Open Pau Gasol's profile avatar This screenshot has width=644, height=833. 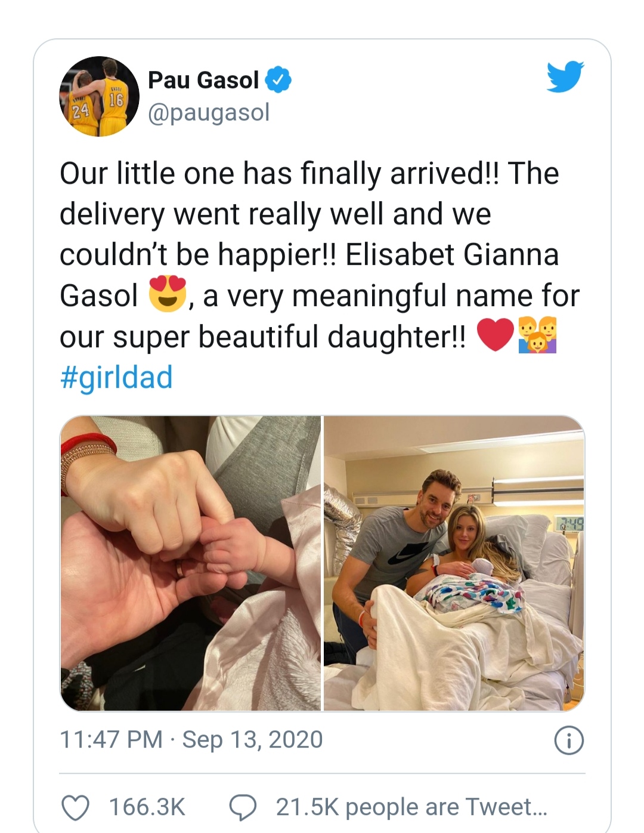coord(99,97)
